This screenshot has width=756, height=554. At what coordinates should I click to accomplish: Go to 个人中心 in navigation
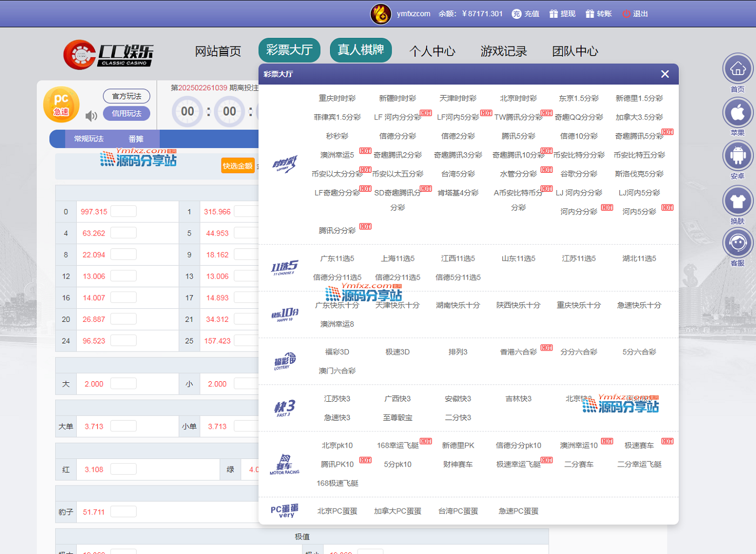click(x=432, y=51)
